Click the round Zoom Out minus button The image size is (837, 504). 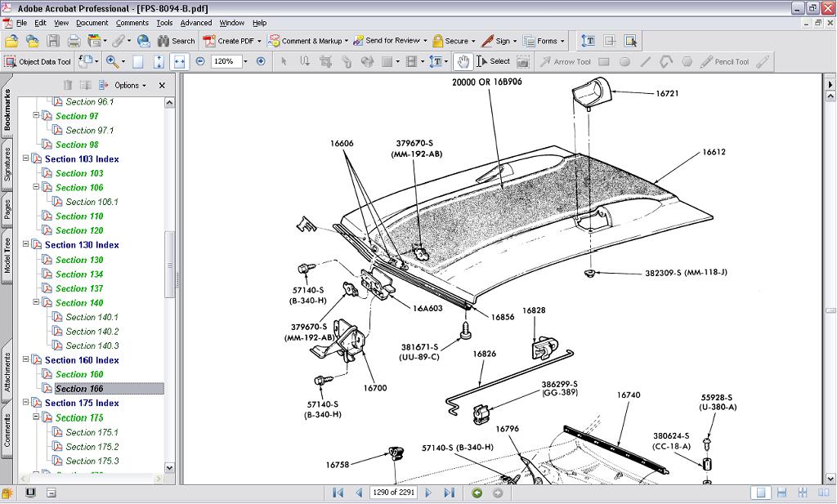point(200,61)
